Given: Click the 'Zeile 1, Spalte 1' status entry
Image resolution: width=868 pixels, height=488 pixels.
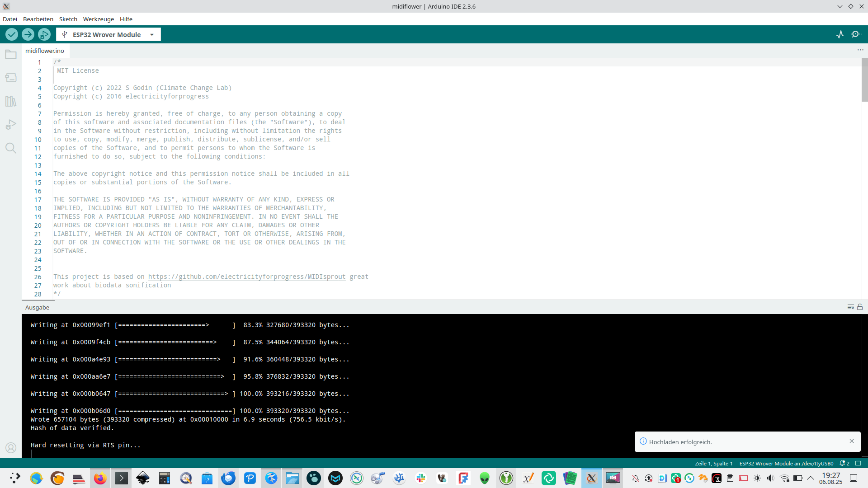Looking at the screenshot, I should [x=713, y=464].
